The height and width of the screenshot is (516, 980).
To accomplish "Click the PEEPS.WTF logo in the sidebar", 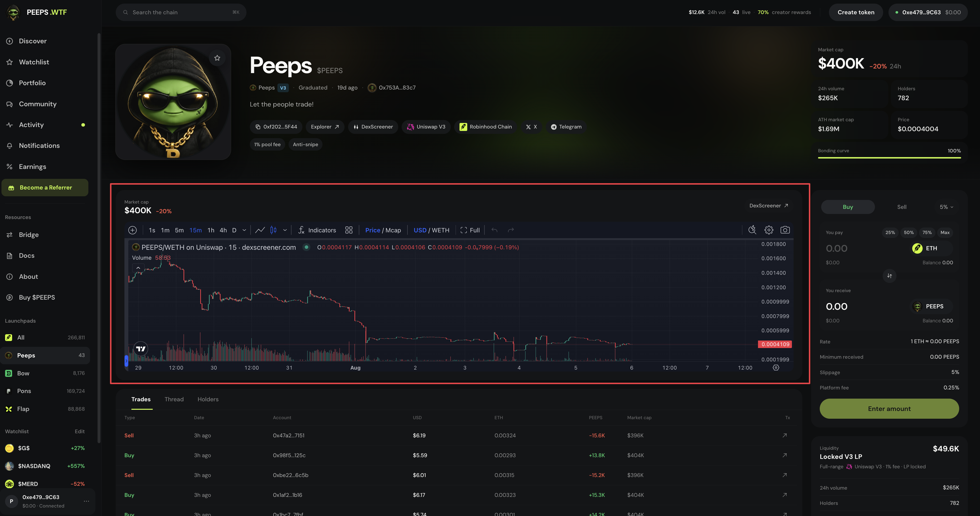I will [x=37, y=12].
